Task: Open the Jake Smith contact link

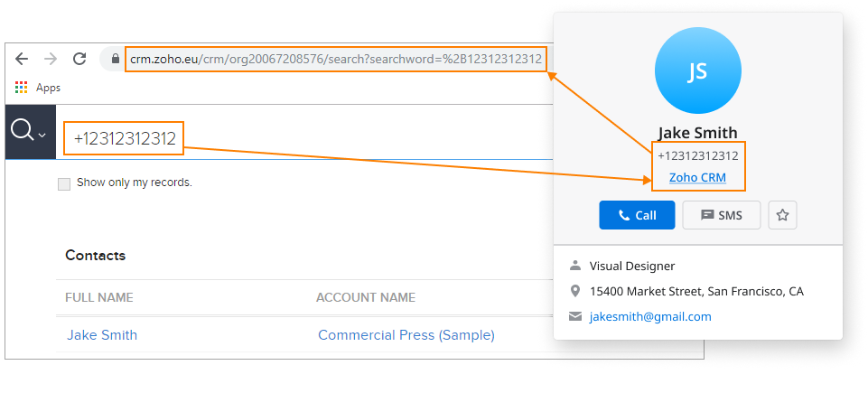Action: (102, 335)
